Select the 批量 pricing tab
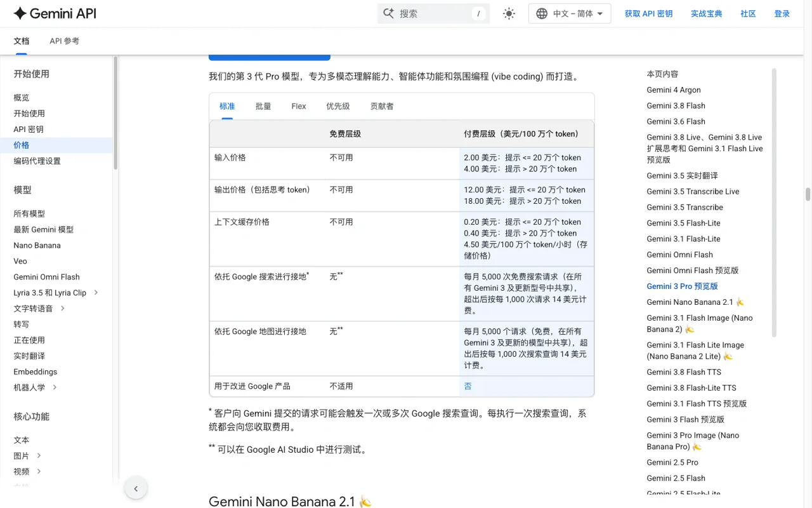Viewport: 812px width, 508px height. tap(263, 106)
